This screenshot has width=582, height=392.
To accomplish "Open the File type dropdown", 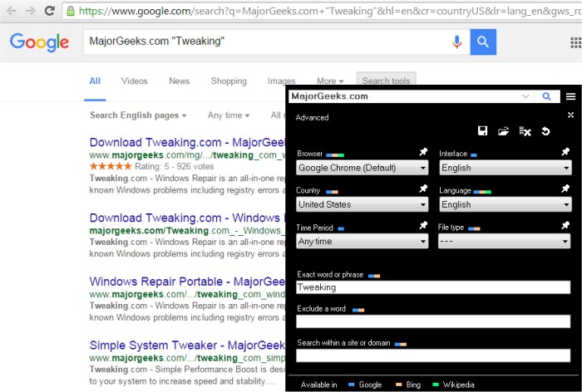I will [504, 241].
